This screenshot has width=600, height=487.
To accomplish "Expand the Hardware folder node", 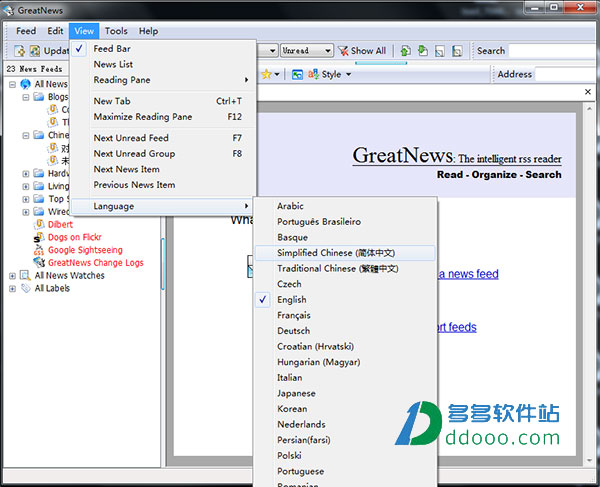I will (x=26, y=174).
